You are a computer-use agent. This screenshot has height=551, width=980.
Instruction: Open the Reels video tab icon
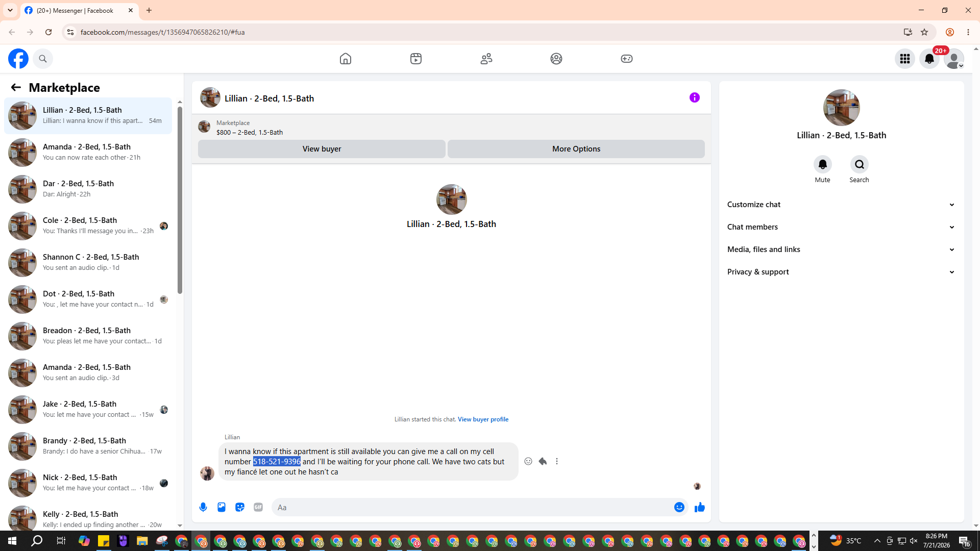[416, 59]
